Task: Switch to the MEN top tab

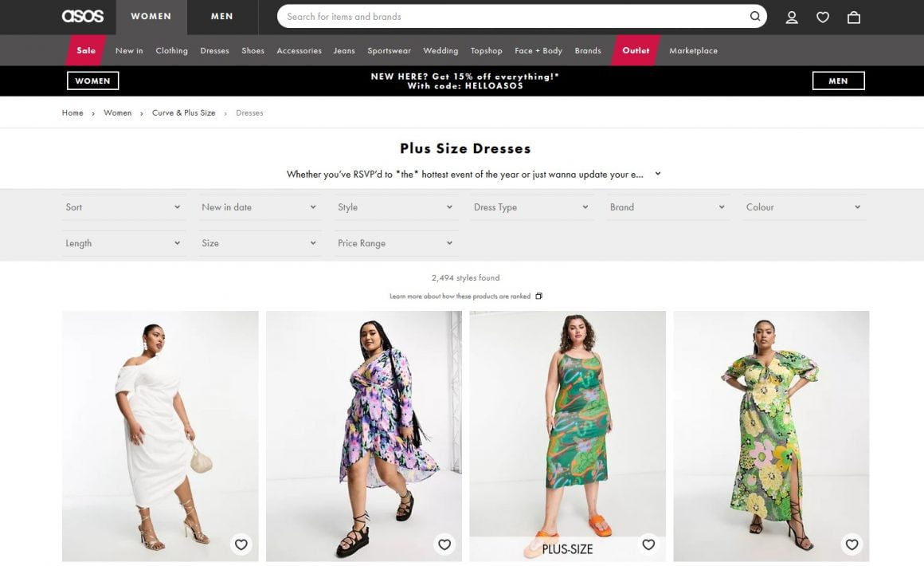Action: pyautogui.click(x=222, y=17)
